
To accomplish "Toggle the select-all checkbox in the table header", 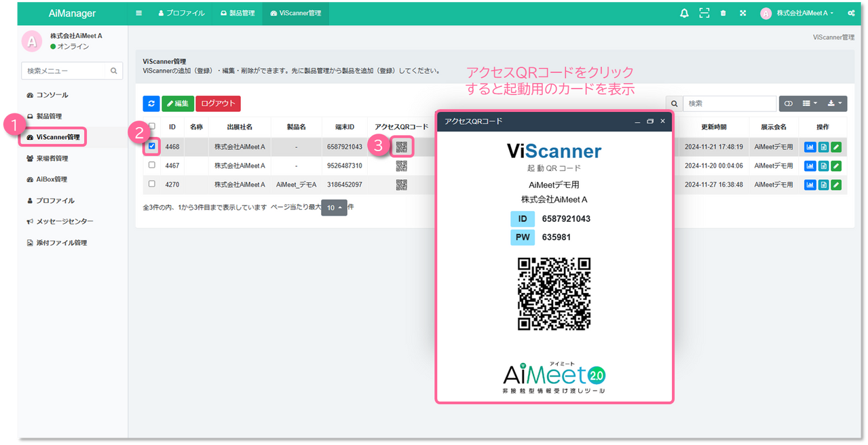I will (x=151, y=126).
